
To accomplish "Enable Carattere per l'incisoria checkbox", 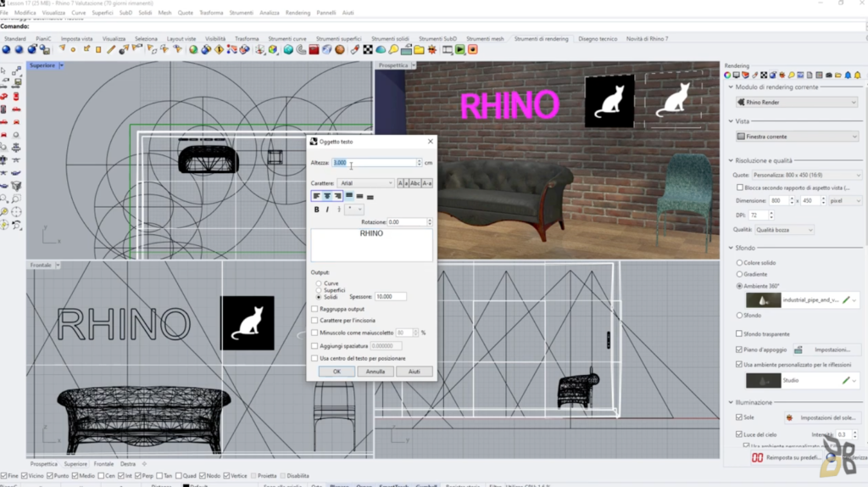I will pos(314,320).
